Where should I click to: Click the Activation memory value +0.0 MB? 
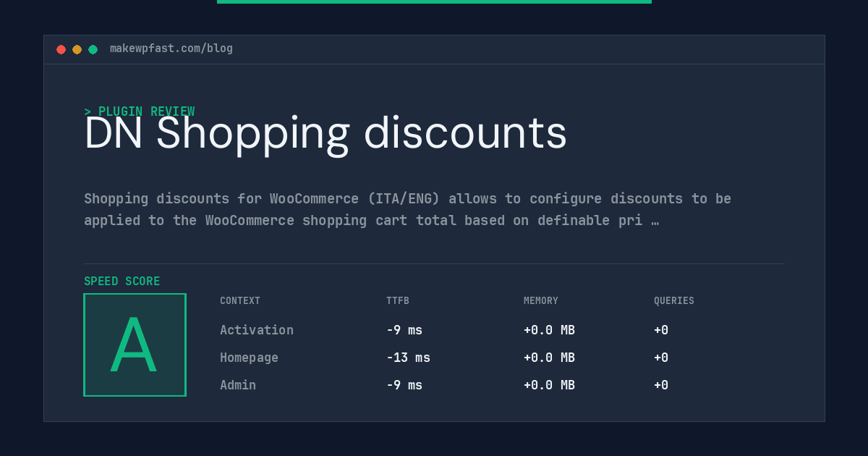[549, 330]
